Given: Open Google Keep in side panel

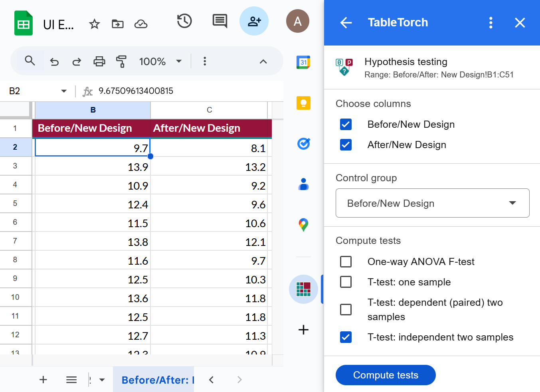Looking at the screenshot, I should coord(303,103).
